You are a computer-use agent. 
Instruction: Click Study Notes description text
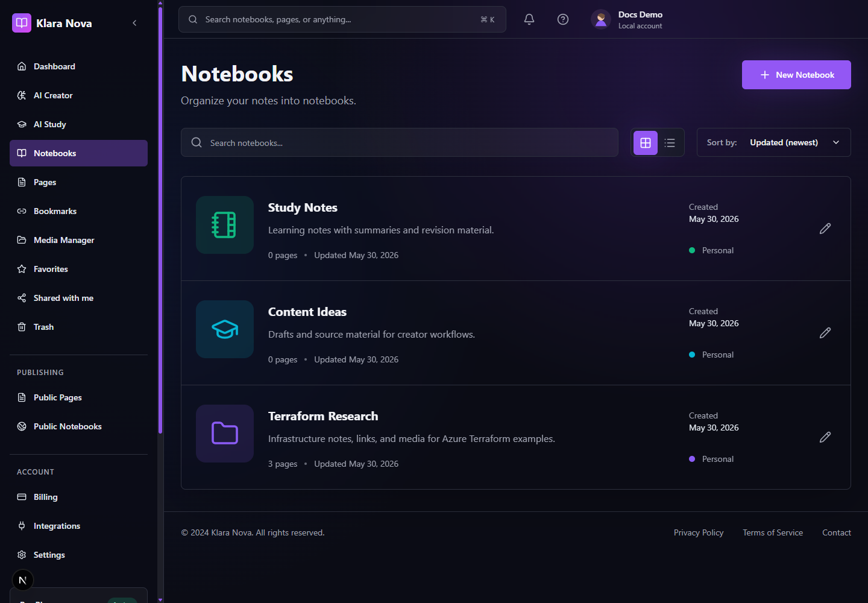click(x=381, y=230)
